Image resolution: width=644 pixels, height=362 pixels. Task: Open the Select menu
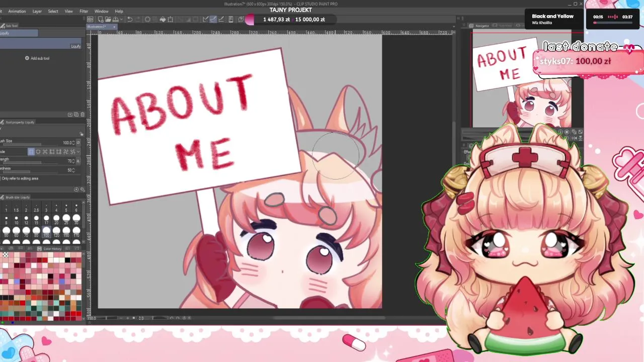coord(53,11)
